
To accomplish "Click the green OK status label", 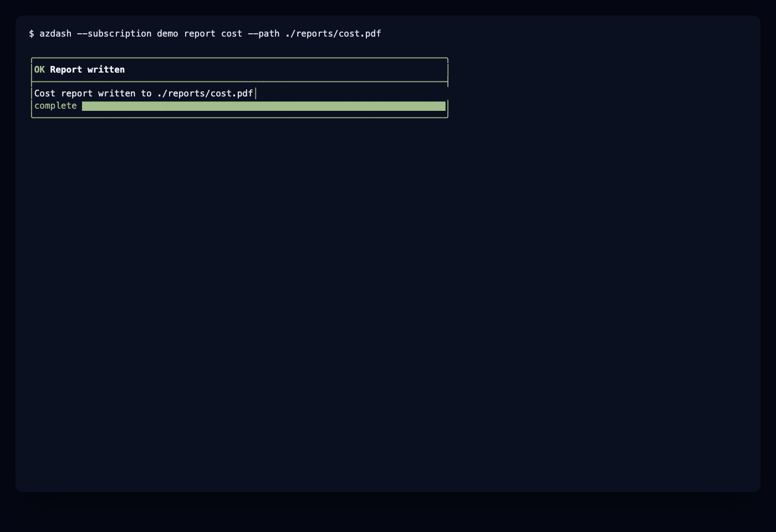I will (x=39, y=70).
